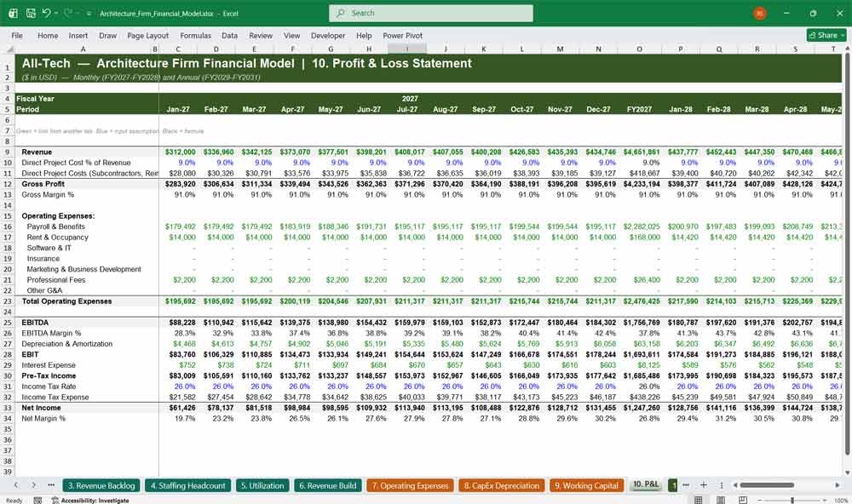The image size is (852, 504).
Task: Click the Undo arrow icon
Action: [x=46, y=13]
